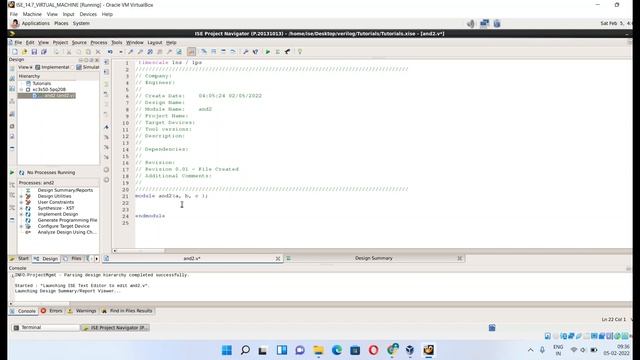Click the undo dropdown arrow in toolbar

coord(120,52)
